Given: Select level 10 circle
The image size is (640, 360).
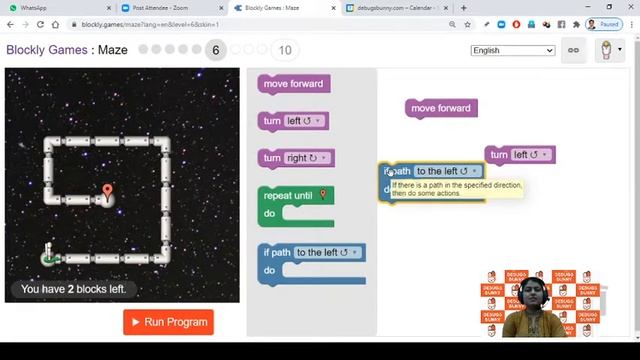Looking at the screenshot, I should [285, 50].
